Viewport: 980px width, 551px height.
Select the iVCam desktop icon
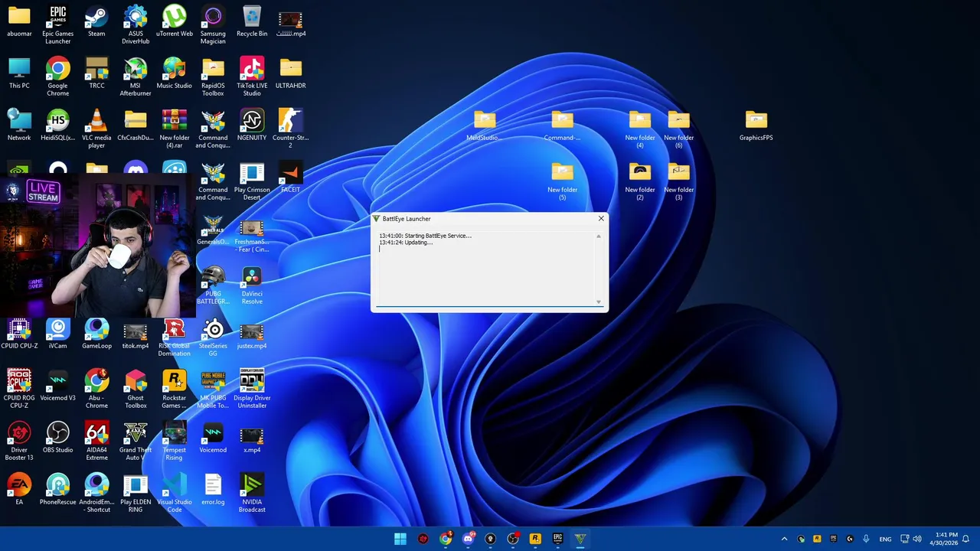[x=57, y=333]
